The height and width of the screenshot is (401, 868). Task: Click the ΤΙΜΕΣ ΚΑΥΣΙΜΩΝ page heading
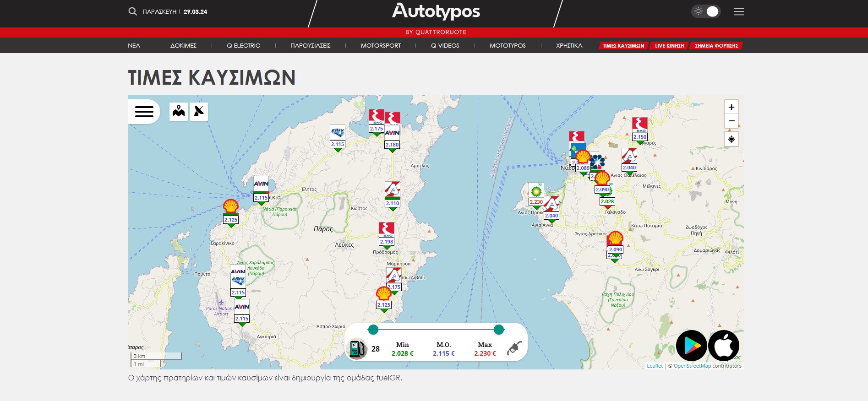pyautogui.click(x=212, y=77)
